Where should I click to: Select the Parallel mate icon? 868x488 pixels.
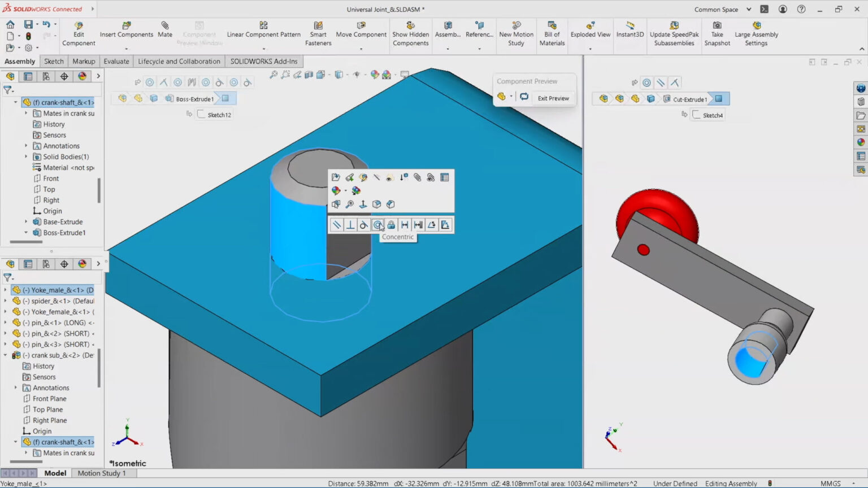pos(336,224)
